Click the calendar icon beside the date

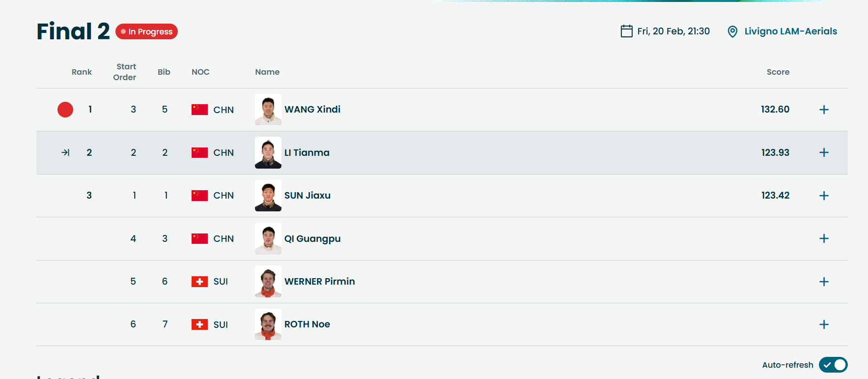point(626,31)
